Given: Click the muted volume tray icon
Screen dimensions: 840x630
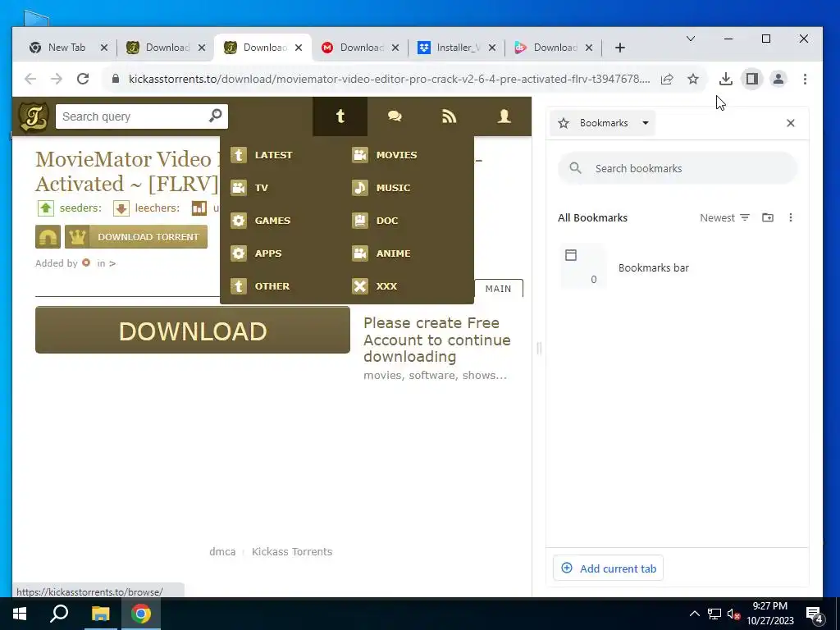Looking at the screenshot, I should coord(734,614).
